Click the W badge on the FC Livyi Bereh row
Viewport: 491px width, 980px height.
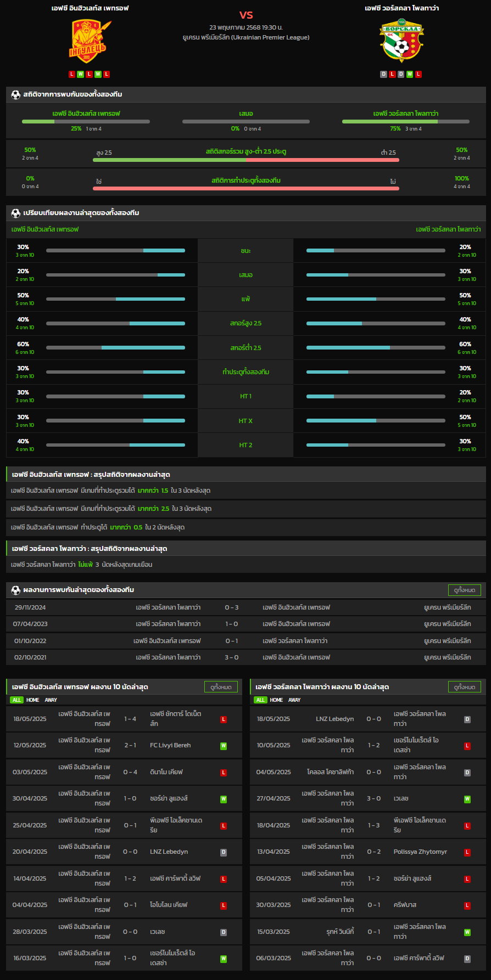(224, 746)
